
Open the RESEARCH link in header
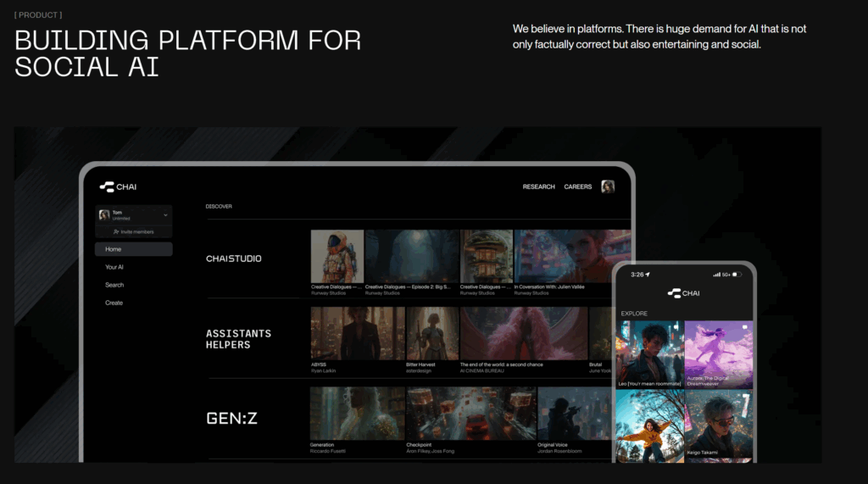click(x=538, y=186)
